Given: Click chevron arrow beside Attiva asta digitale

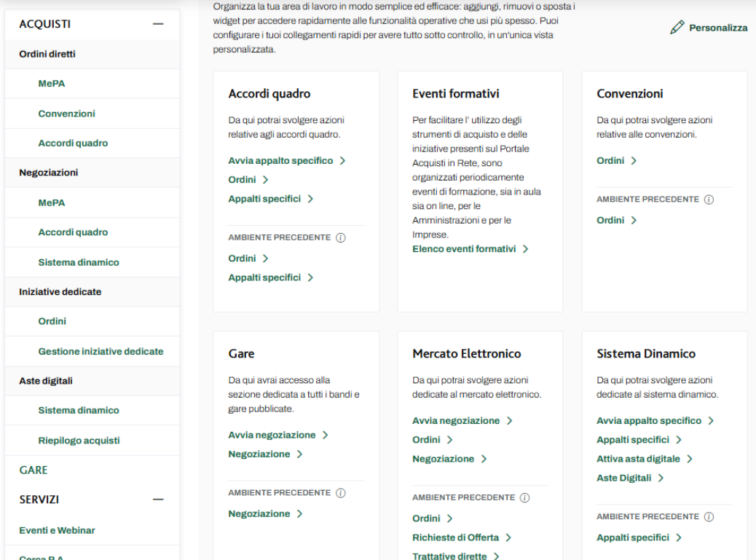Looking at the screenshot, I should [x=689, y=460].
